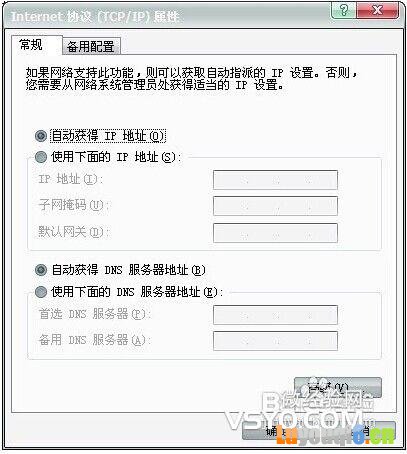
Task: Click the 子网掩码(U) label text
Action: coord(71,205)
